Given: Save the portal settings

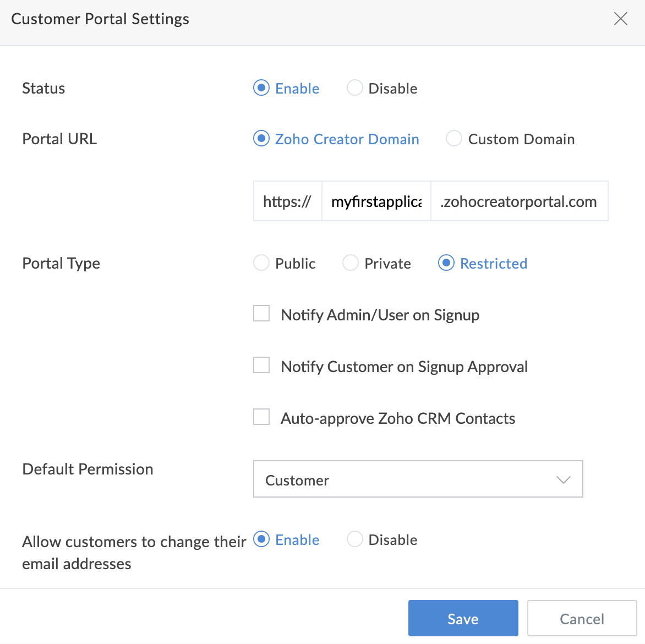Looking at the screenshot, I should pyautogui.click(x=463, y=618).
